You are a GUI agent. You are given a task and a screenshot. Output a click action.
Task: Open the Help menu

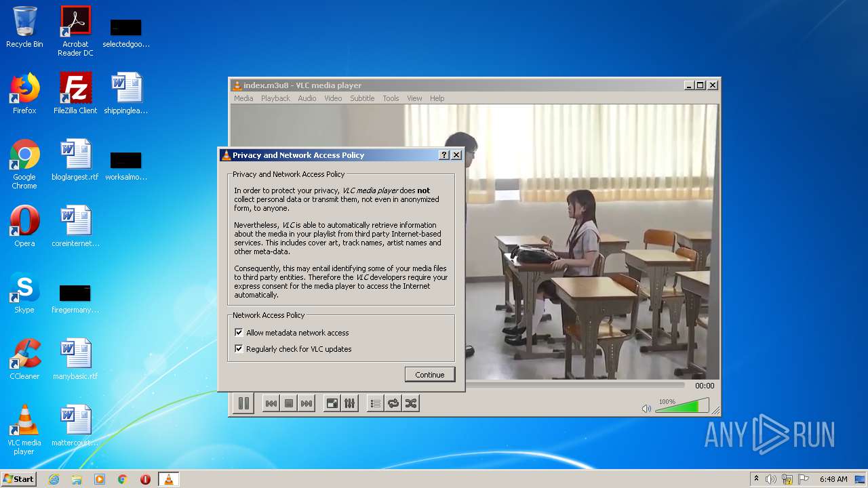437,98
